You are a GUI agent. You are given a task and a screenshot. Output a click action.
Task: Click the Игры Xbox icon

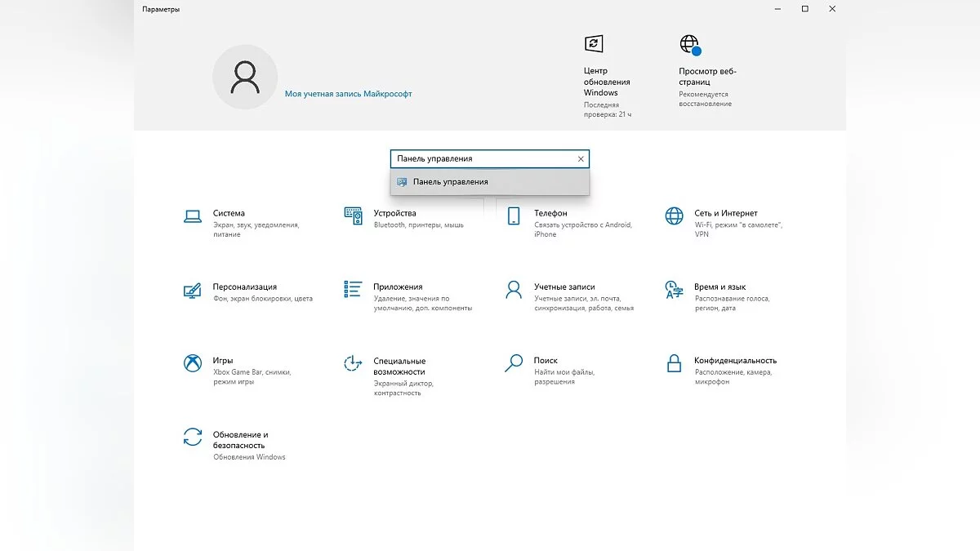pos(192,363)
